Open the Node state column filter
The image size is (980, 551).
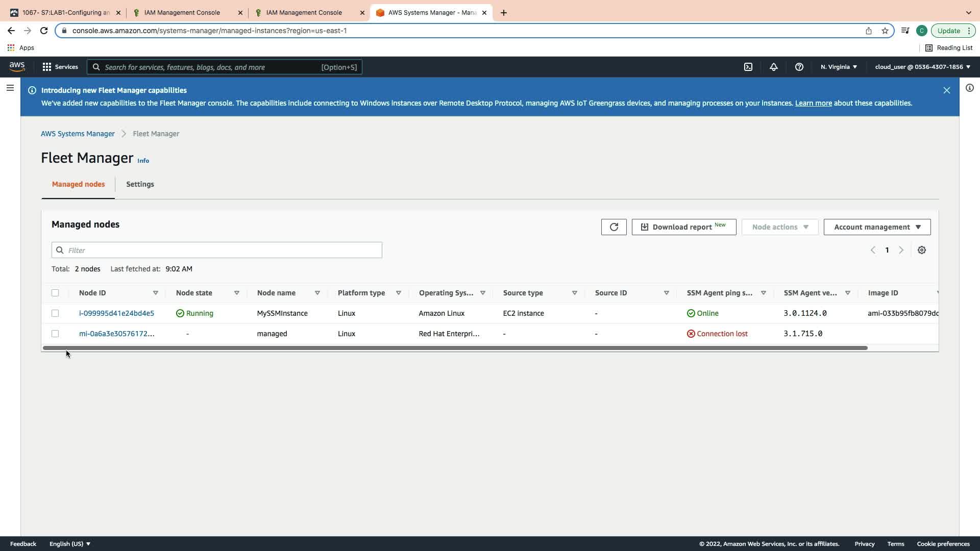pos(236,293)
